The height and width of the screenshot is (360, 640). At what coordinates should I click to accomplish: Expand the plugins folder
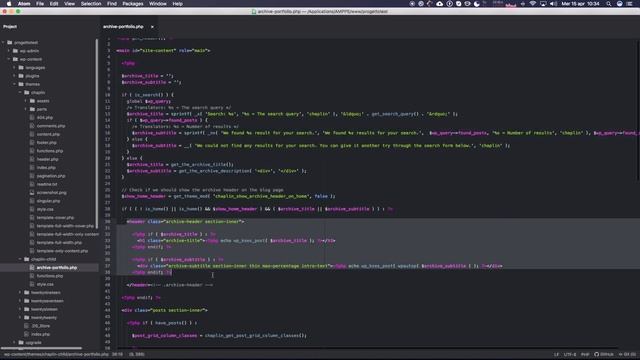pos(14,76)
